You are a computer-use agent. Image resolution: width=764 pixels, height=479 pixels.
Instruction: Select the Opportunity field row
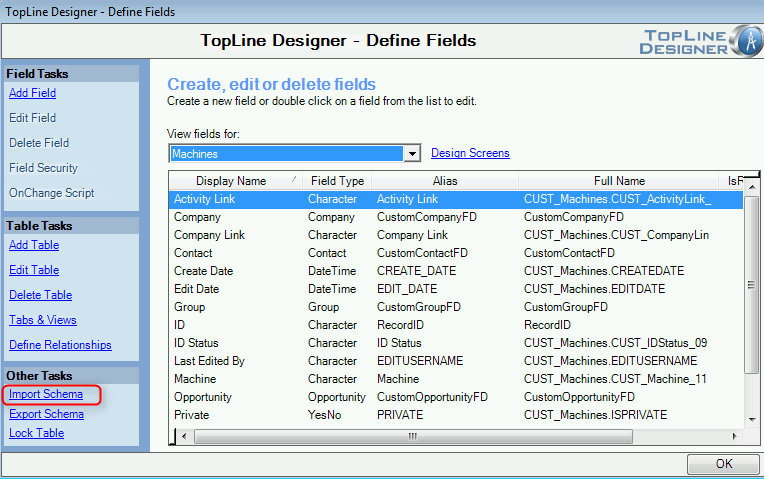tap(456, 397)
